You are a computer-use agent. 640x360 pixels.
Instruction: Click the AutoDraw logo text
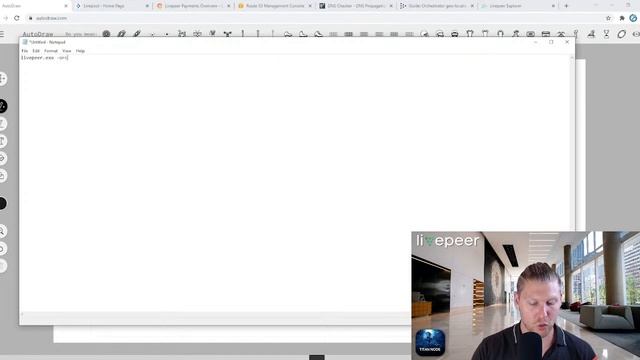tap(38, 34)
